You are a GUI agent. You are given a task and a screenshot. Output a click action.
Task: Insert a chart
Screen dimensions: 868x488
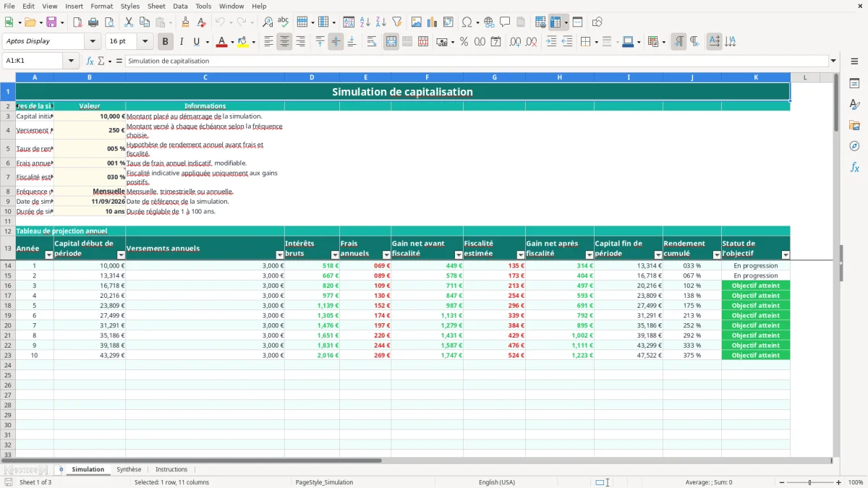[x=433, y=22]
